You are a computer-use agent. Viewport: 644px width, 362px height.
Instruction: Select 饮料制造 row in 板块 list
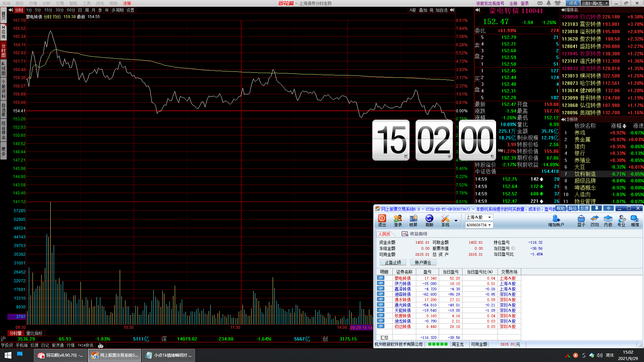[602, 174]
